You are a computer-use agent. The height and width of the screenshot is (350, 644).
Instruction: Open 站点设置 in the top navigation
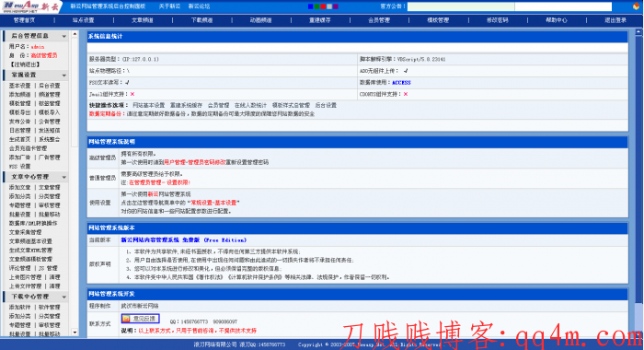point(84,20)
